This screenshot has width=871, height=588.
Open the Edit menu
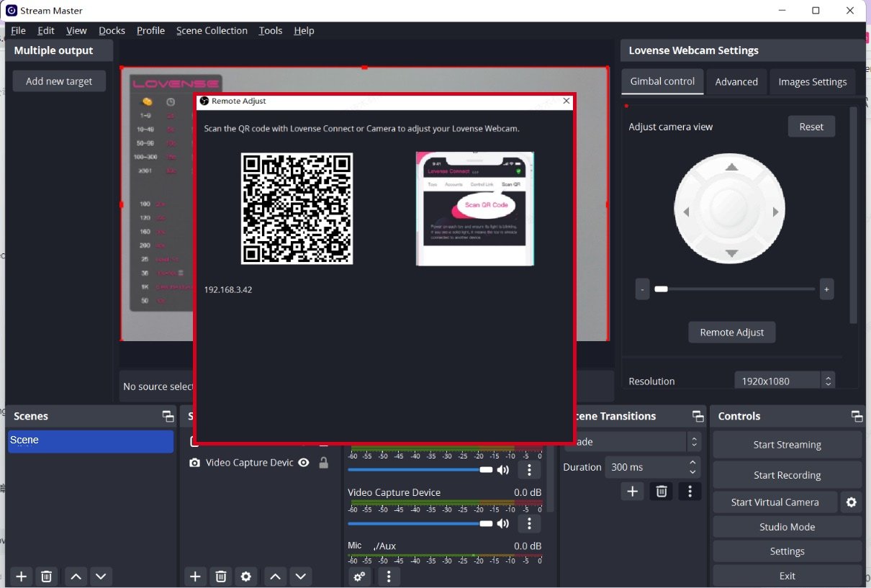(46, 30)
